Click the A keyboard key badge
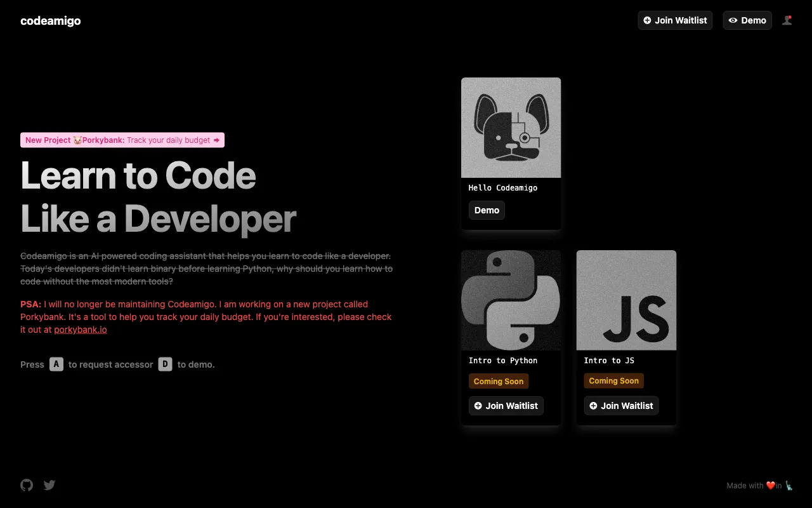Image resolution: width=812 pixels, height=508 pixels. pos(56,364)
